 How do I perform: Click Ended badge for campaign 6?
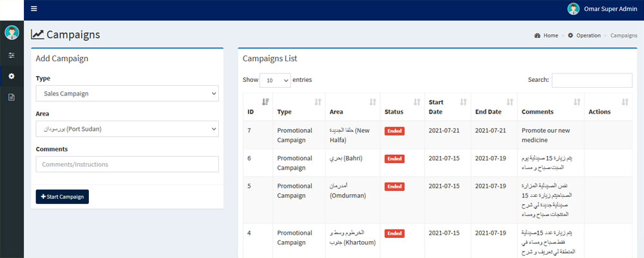pos(395,159)
